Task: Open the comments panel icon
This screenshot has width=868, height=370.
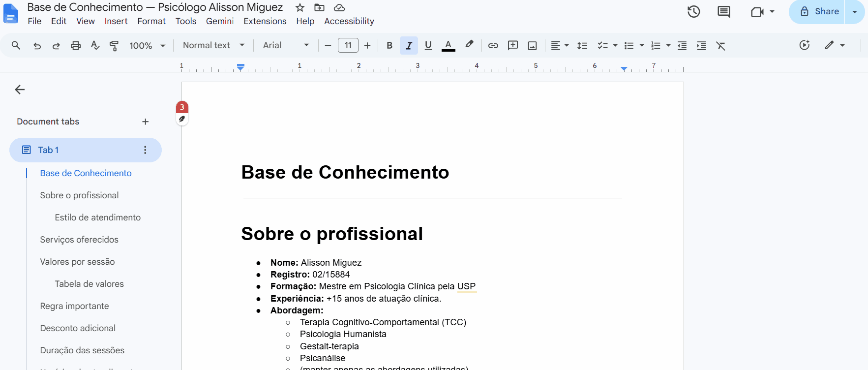Action: 724,11
